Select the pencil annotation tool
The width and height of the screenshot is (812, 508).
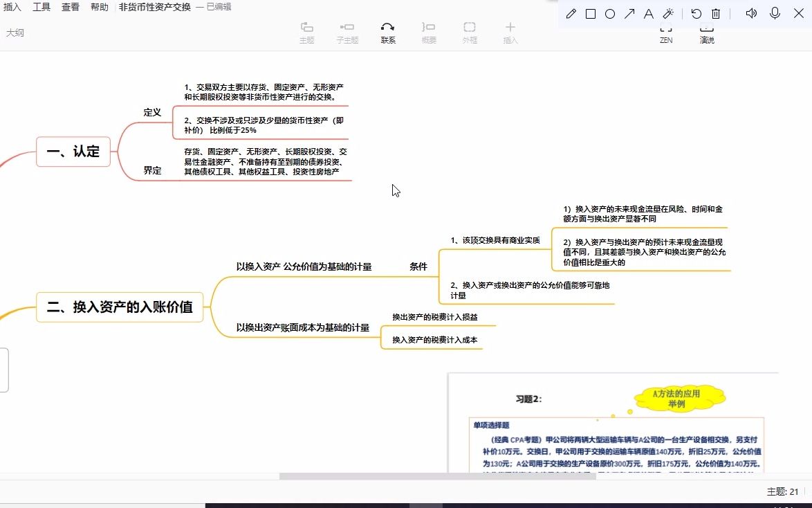click(571, 12)
